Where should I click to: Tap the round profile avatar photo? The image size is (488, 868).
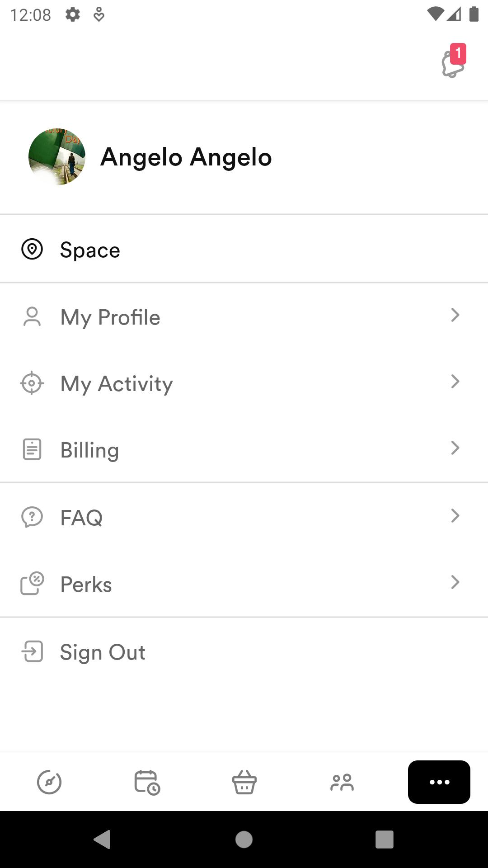(x=57, y=157)
